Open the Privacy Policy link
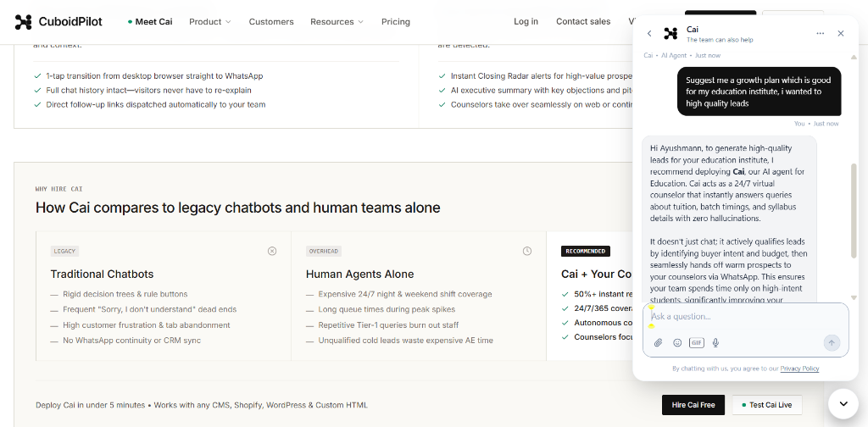The height and width of the screenshot is (427, 868). tap(799, 369)
